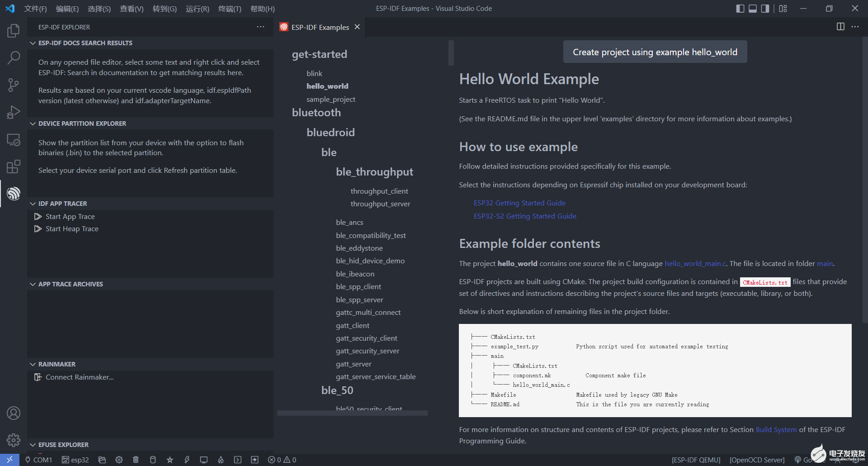Open the 终端(T) menu
This screenshot has width=868, height=466.
click(230, 9)
